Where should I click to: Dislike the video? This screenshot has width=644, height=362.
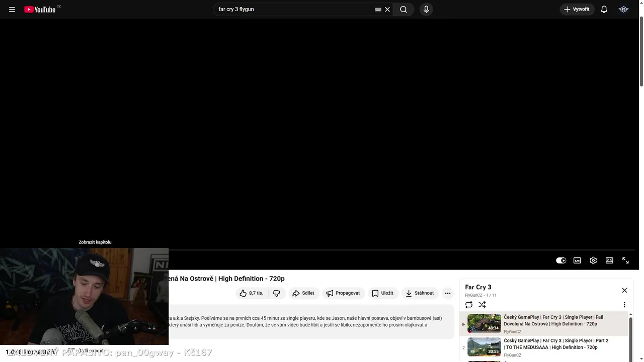pos(276,293)
